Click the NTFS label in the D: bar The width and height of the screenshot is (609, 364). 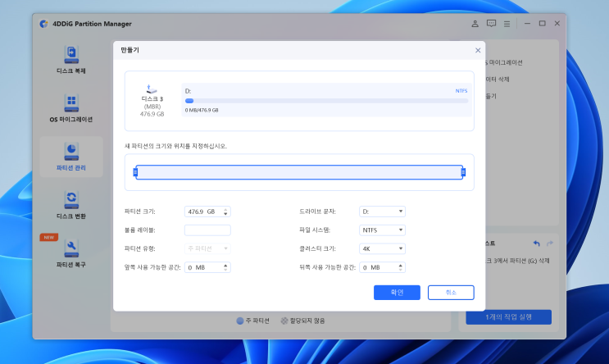click(461, 91)
